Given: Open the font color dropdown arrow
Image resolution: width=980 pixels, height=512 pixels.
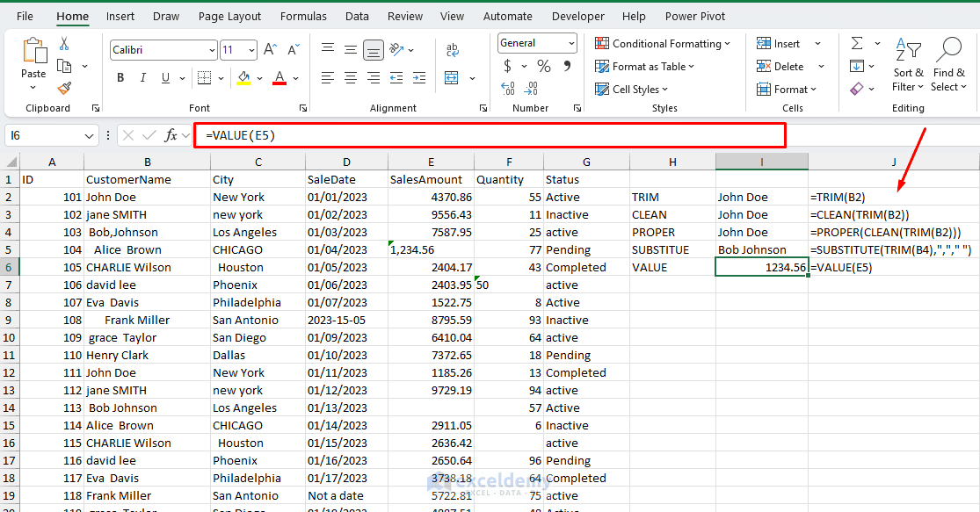Looking at the screenshot, I should point(295,78).
